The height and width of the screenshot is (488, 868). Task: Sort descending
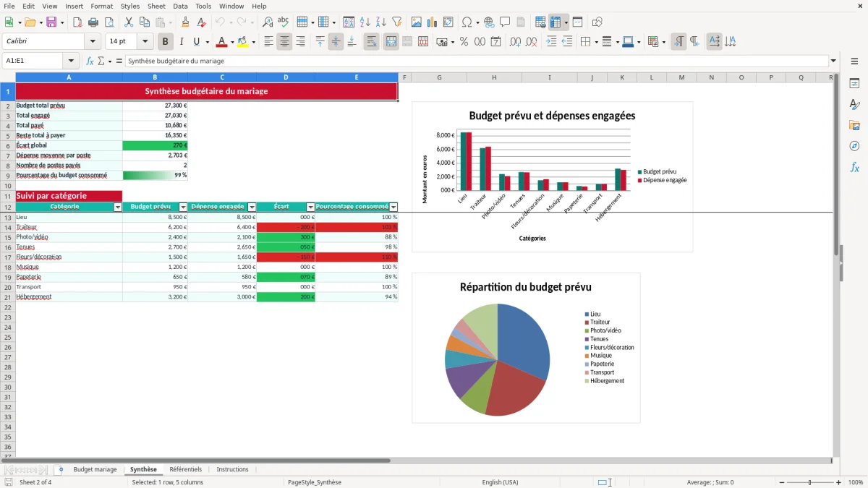point(381,22)
